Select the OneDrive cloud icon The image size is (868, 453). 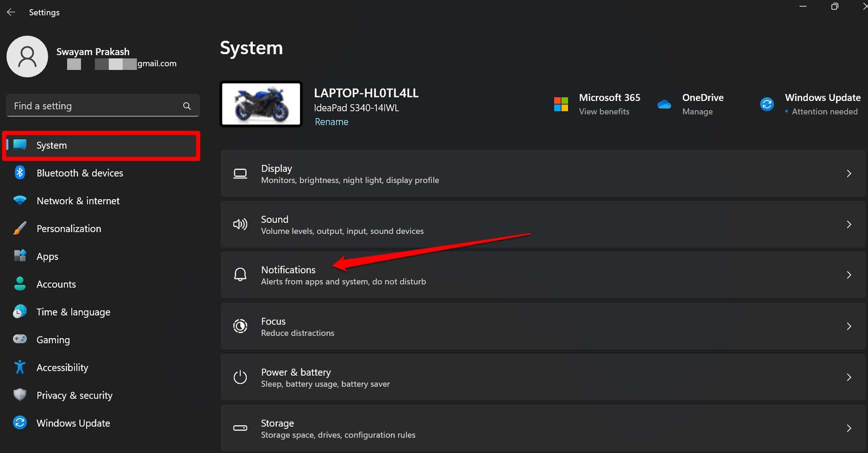click(x=664, y=104)
